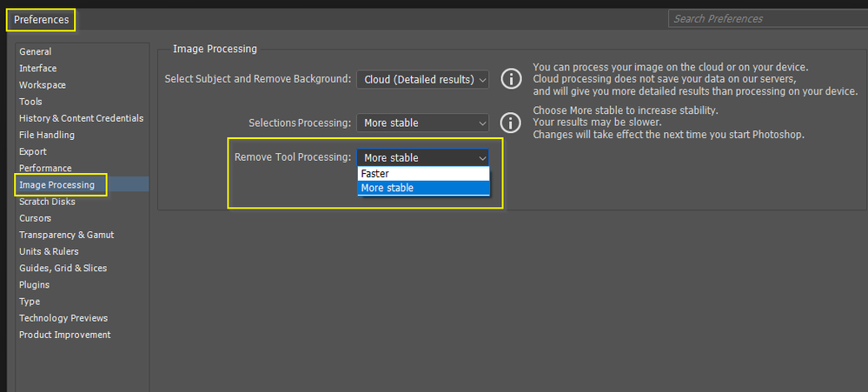The height and width of the screenshot is (392, 868).
Task: Select the Scratch Disks category
Action: coord(47,202)
